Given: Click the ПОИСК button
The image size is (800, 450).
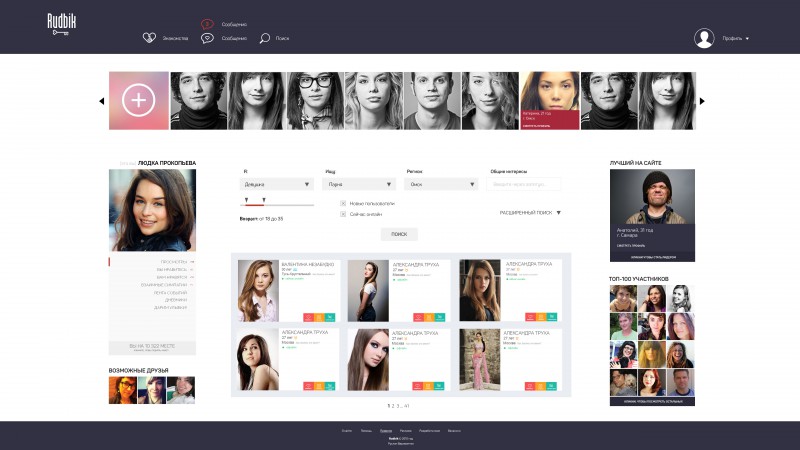Looking at the screenshot, I should pyautogui.click(x=399, y=234).
